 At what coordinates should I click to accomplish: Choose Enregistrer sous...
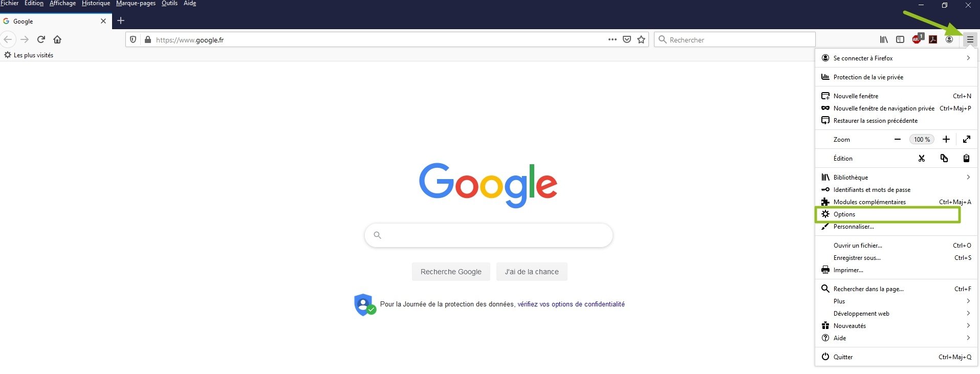pyautogui.click(x=896, y=257)
